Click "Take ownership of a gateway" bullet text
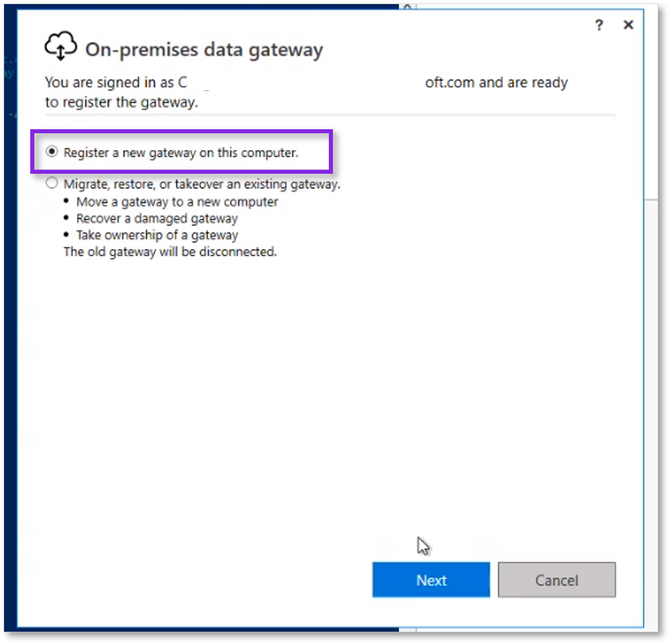Screen dimensions: 670x644 pos(157,235)
